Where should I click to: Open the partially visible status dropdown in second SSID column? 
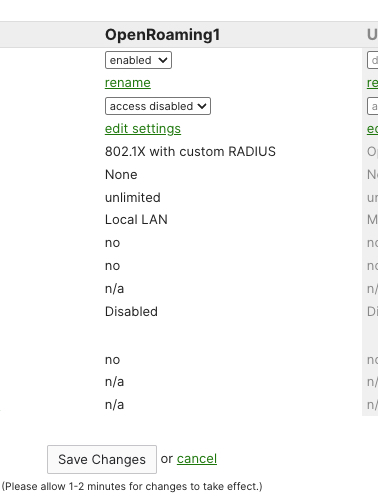pyautogui.click(x=373, y=60)
